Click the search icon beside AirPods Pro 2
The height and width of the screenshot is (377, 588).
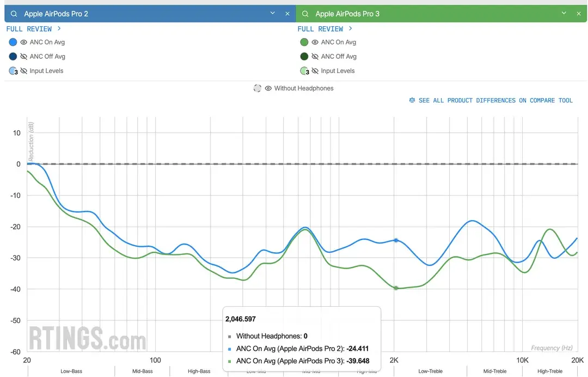tap(14, 14)
